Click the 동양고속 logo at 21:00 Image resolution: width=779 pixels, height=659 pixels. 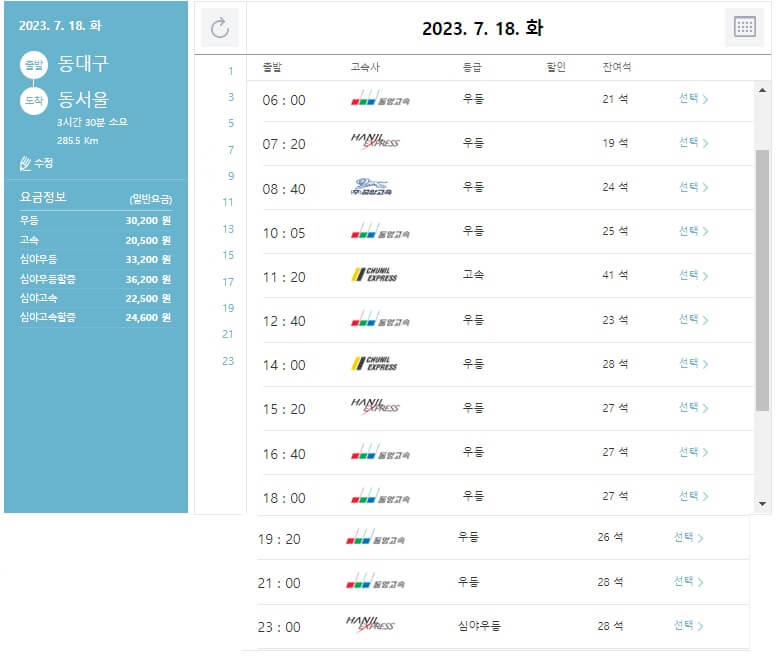coord(375,581)
